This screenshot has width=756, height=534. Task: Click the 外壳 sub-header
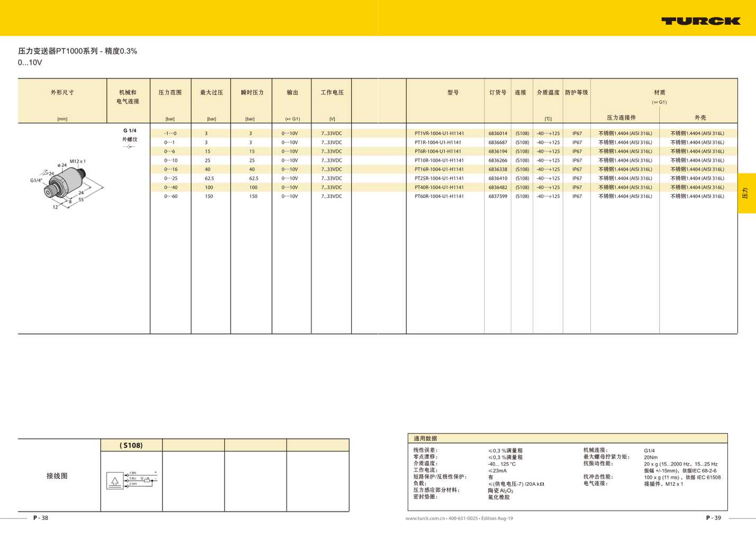[700, 117]
